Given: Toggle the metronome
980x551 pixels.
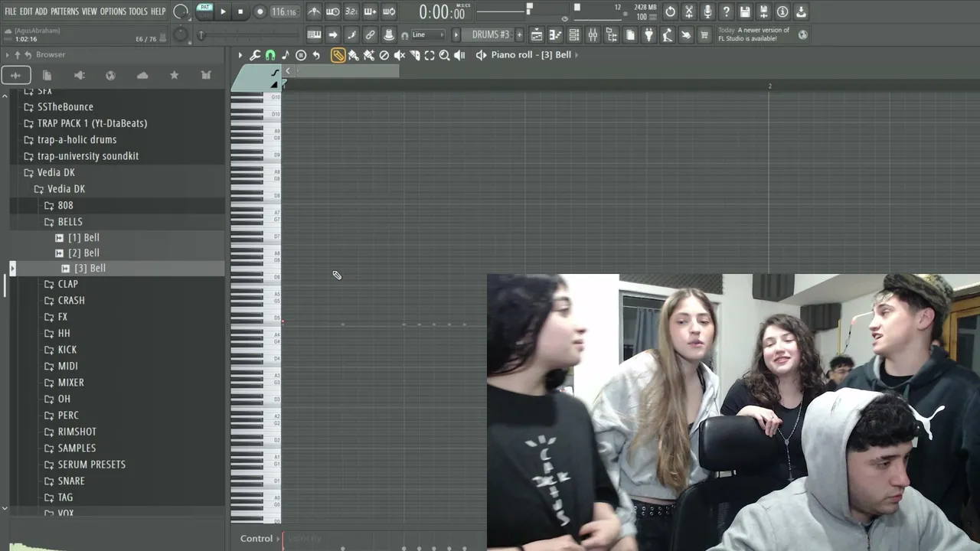Looking at the screenshot, I should point(314,11).
